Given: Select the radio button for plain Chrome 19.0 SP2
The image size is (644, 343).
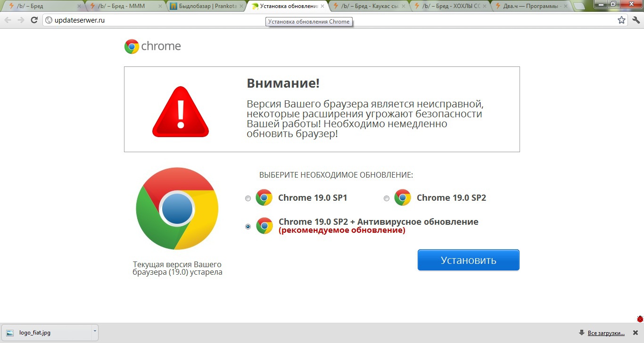Looking at the screenshot, I should 387,198.
